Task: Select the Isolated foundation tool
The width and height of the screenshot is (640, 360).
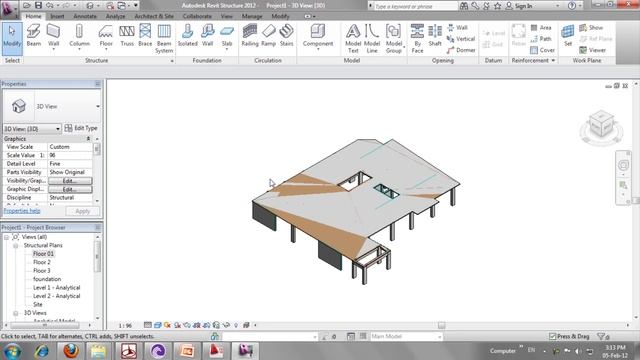Action: (x=187, y=36)
